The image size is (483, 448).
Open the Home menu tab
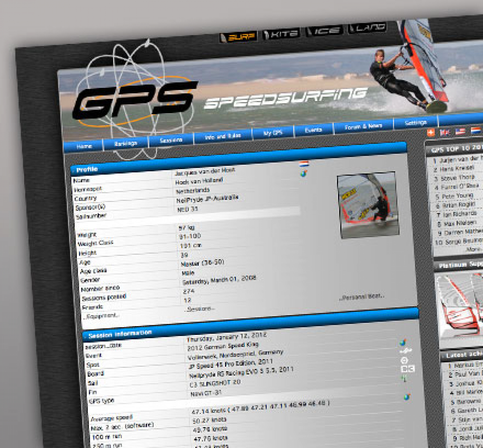point(84,147)
